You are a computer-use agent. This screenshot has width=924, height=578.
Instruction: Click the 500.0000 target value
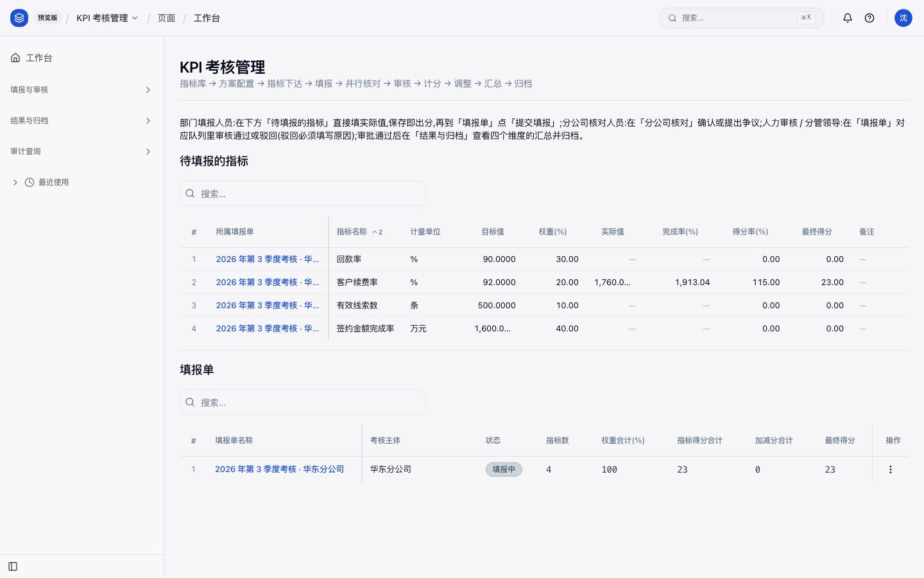coord(497,306)
